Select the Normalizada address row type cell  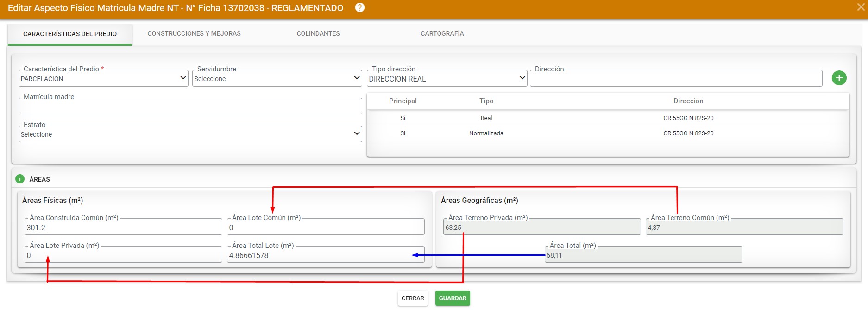tap(486, 133)
